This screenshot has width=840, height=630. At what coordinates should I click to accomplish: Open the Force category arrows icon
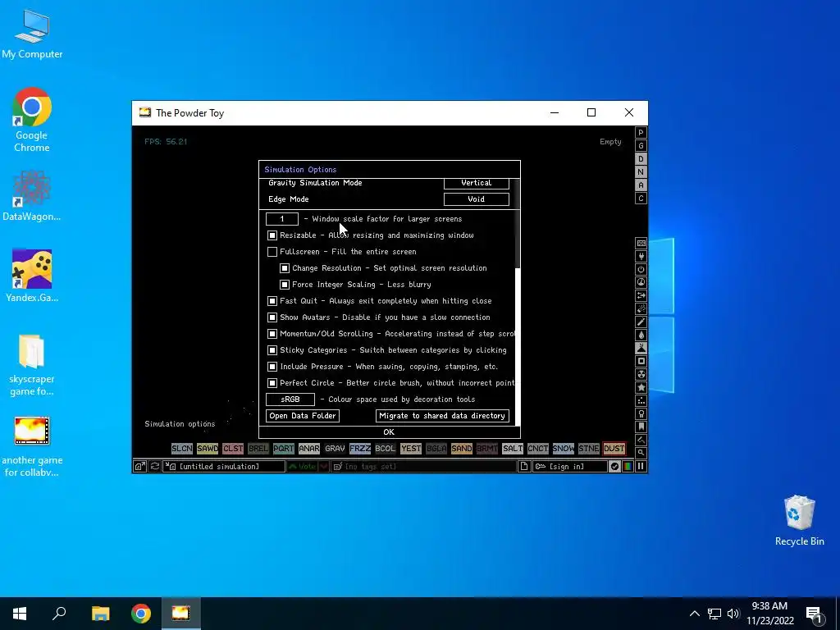pos(641,295)
